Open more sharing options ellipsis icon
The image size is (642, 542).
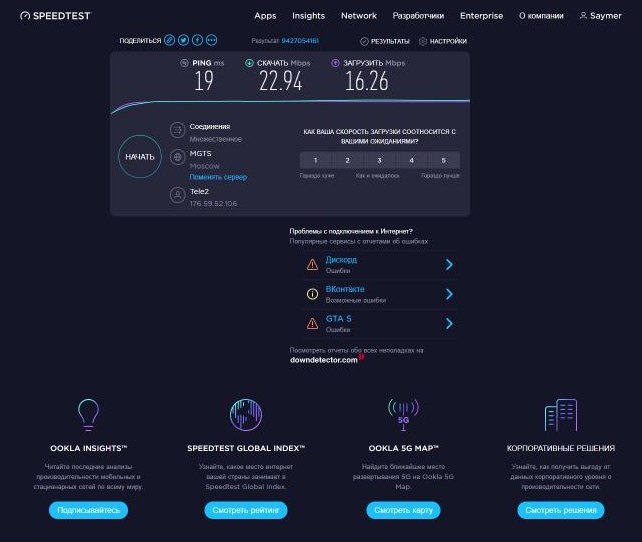click(x=211, y=40)
